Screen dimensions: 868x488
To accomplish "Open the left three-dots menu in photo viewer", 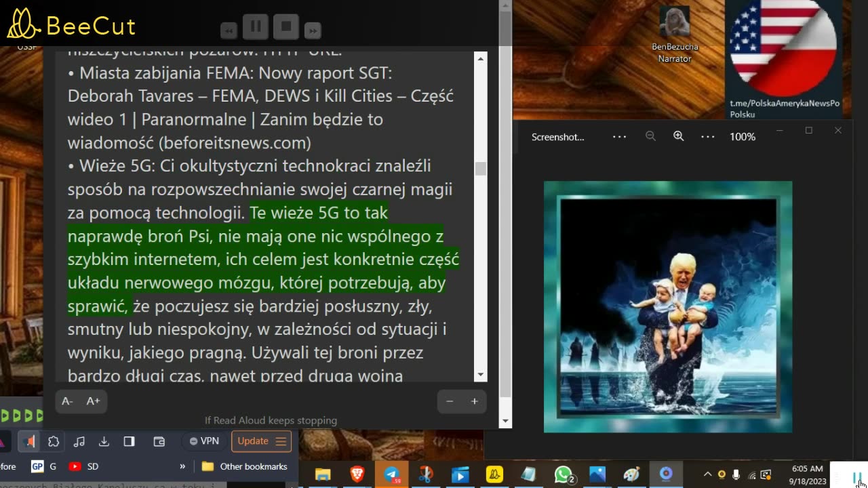I will point(619,136).
